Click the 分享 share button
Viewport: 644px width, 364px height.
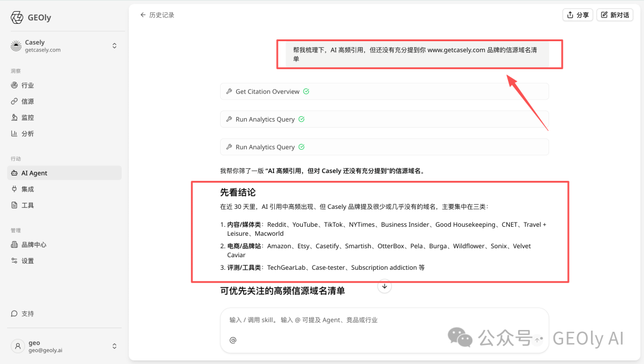(x=577, y=15)
